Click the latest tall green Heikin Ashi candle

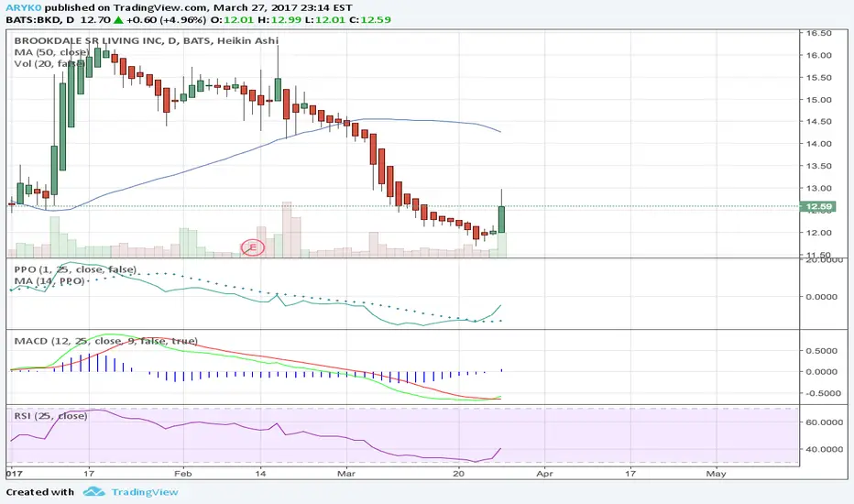501,219
